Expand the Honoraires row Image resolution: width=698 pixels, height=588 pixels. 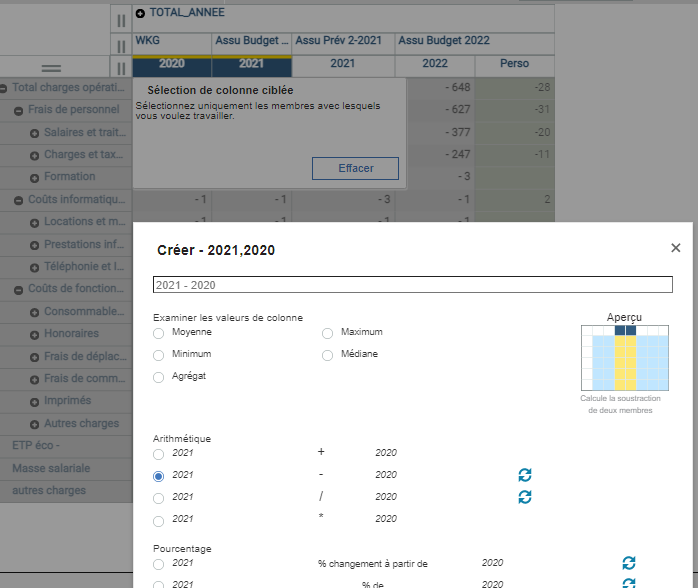pyautogui.click(x=34, y=334)
